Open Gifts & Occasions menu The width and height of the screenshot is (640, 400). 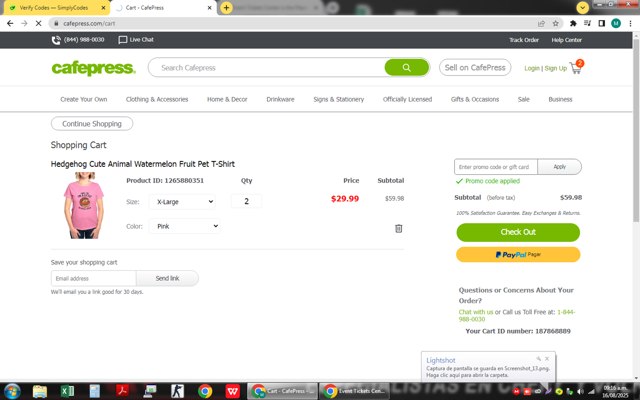point(475,99)
